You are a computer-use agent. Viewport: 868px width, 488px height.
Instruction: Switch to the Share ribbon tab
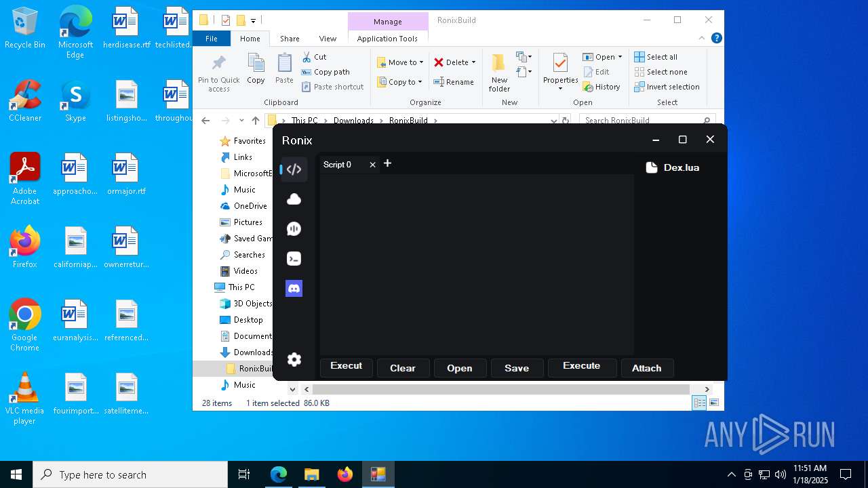290,39
